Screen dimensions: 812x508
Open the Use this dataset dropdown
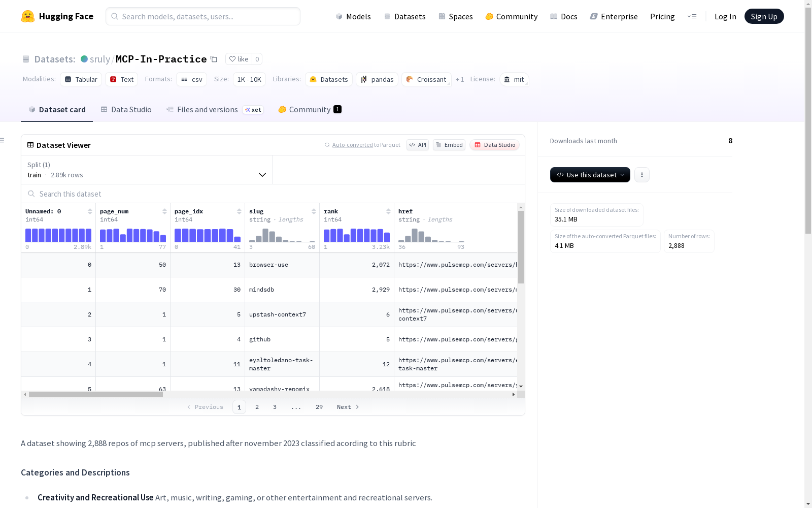(590, 175)
